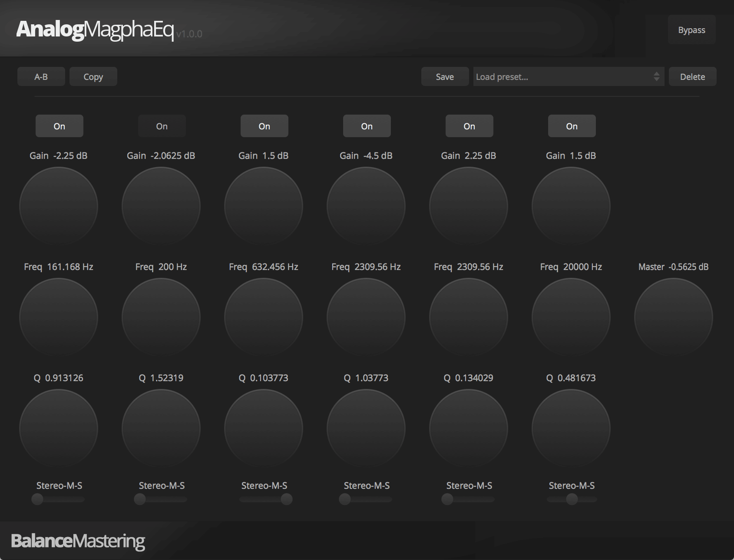734x560 pixels.
Task: Click the Gain -4.5 dB knob
Action: (366, 206)
